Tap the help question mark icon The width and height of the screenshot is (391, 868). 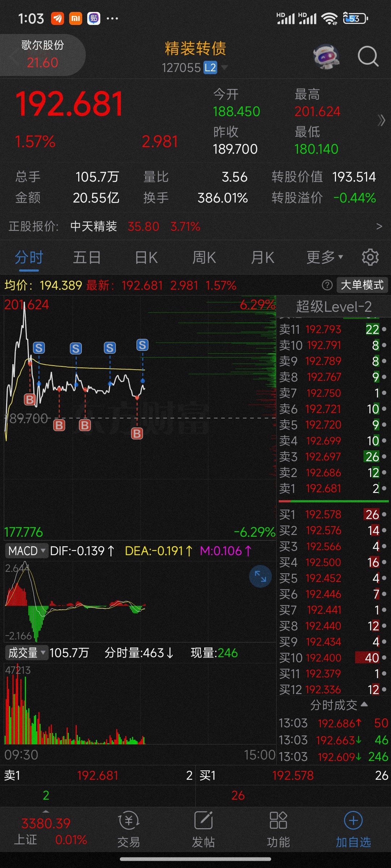(x=327, y=285)
